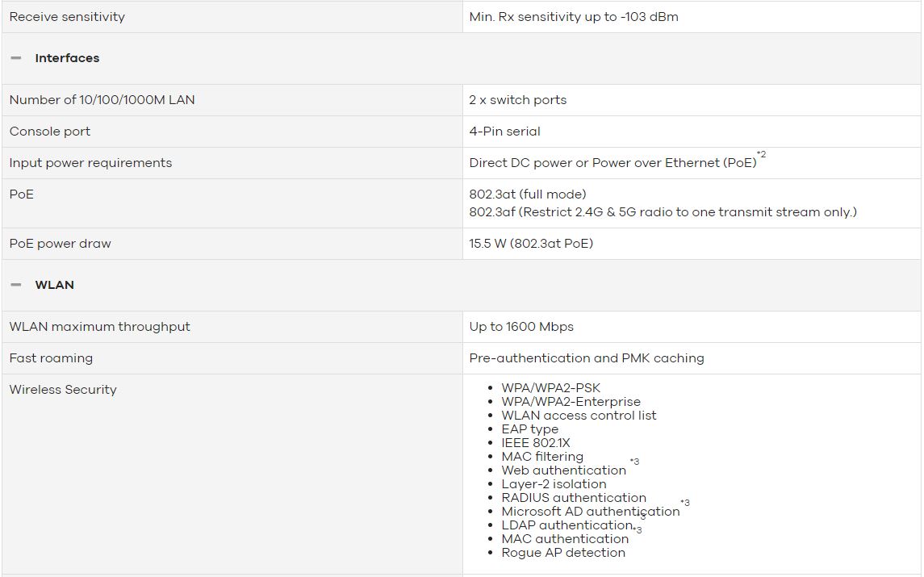Collapse the Interfaces section minus icon
This screenshot has height=577, width=924.
pos(16,58)
